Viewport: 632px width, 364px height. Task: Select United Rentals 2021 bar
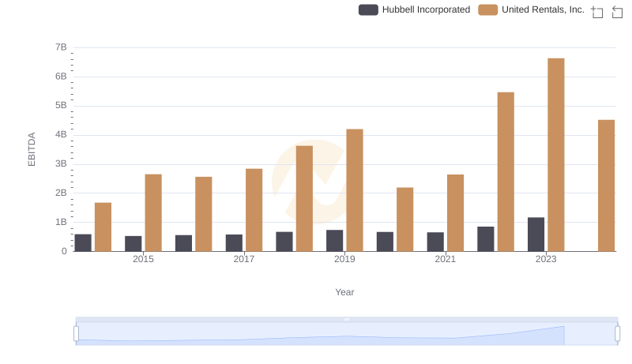[455, 213]
